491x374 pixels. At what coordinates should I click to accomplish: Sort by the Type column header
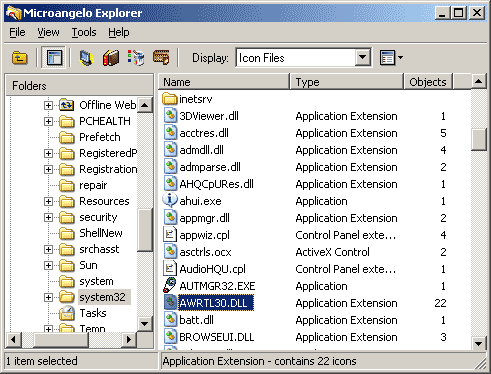click(346, 82)
